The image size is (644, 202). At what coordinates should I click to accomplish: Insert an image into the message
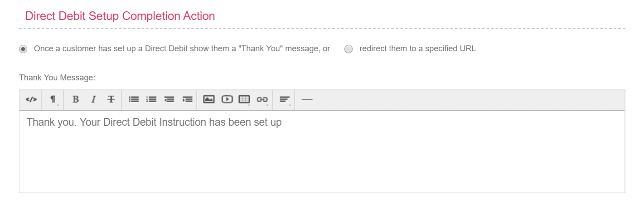pyautogui.click(x=208, y=99)
